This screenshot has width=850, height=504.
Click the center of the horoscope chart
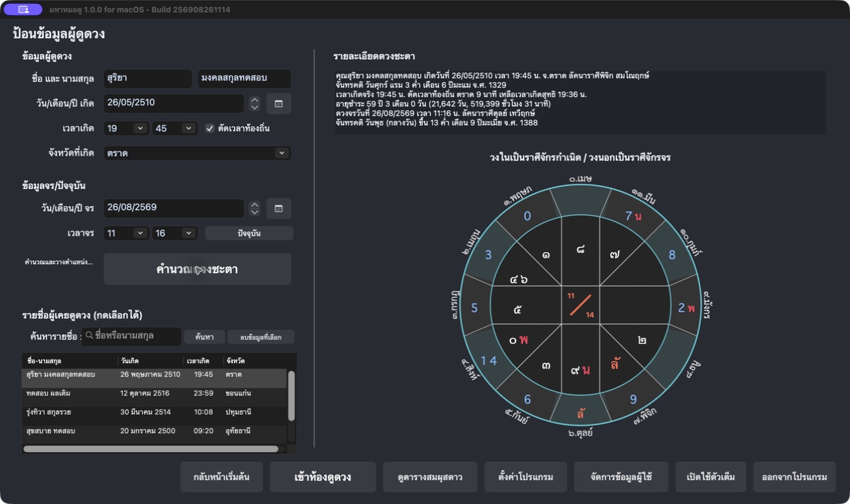(x=581, y=305)
